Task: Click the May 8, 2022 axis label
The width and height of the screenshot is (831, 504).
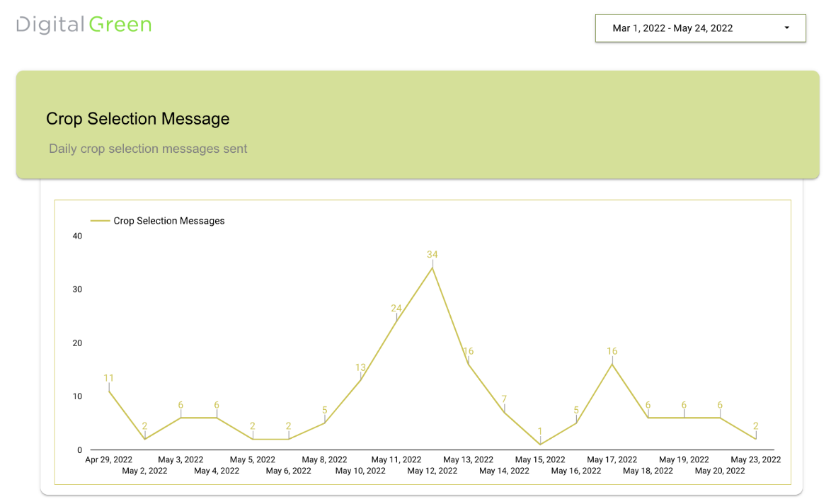Action: pyautogui.click(x=324, y=459)
